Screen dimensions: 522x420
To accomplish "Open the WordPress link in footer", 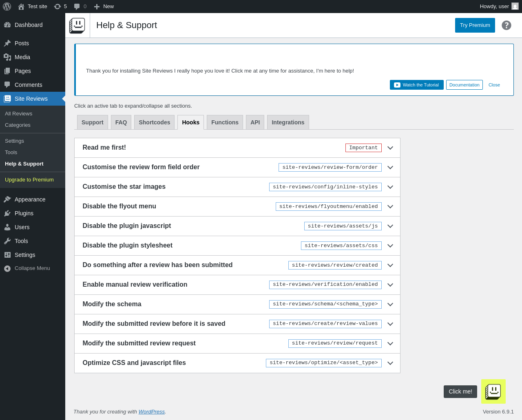I will point(151,412).
